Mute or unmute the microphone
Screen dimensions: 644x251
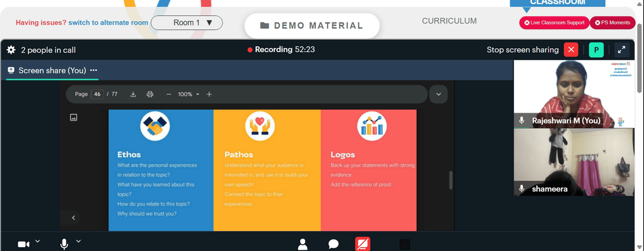(x=64, y=245)
